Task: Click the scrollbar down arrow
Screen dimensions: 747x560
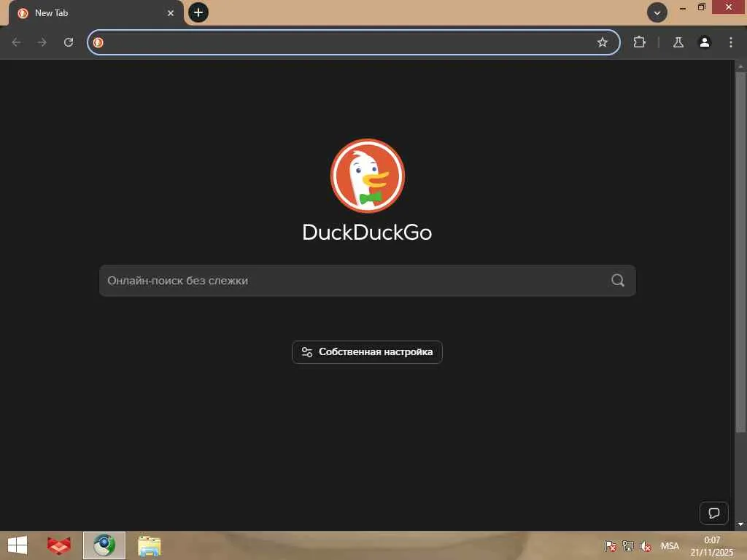Action: (740, 524)
